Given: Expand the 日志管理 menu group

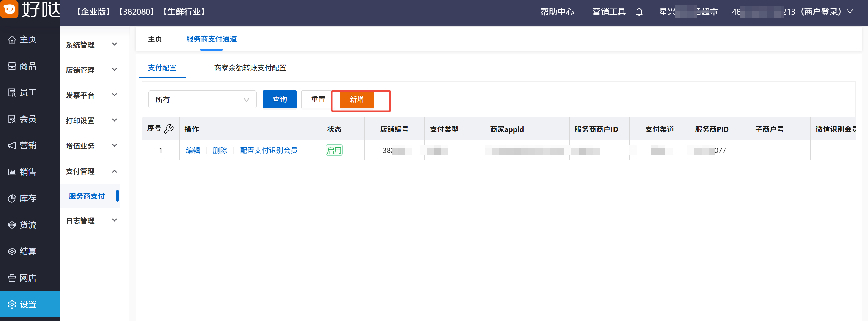Looking at the screenshot, I should pyautogui.click(x=91, y=221).
